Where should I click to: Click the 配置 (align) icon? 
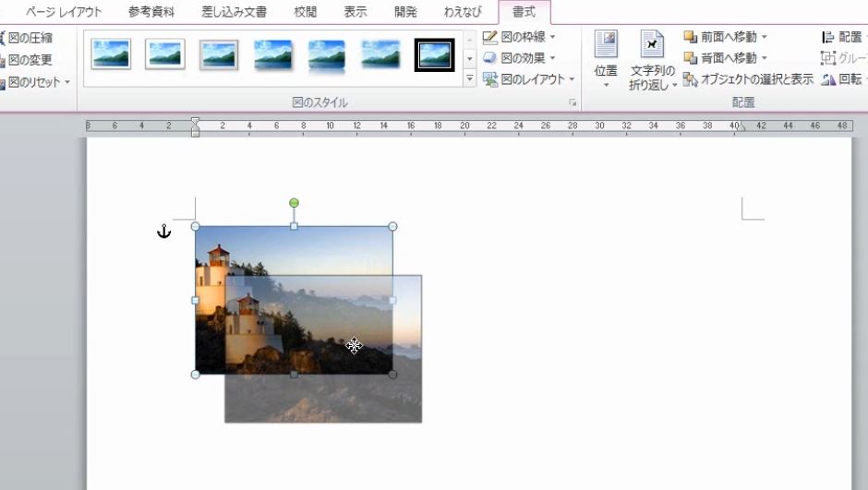tap(827, 37)
